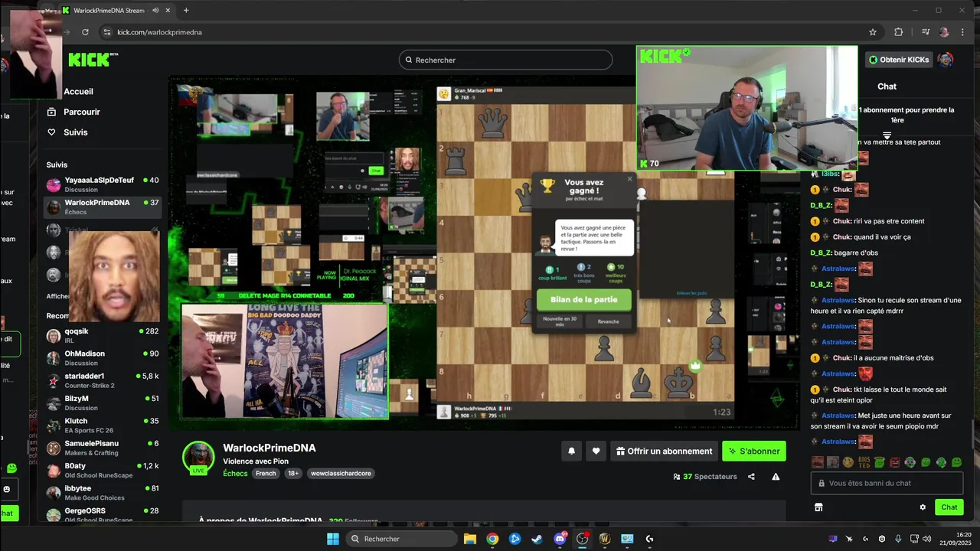
Task: Open GergeOSRS recommended channel
Action: click(x=103, y=514)
